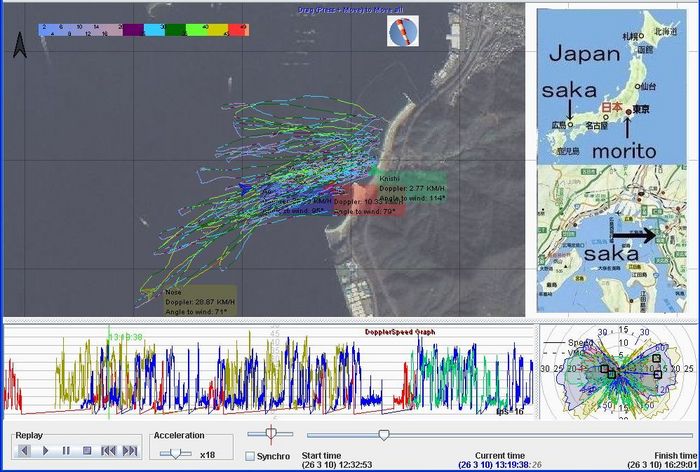Click the long replay timeline slider handle

(x=383, y=435)
